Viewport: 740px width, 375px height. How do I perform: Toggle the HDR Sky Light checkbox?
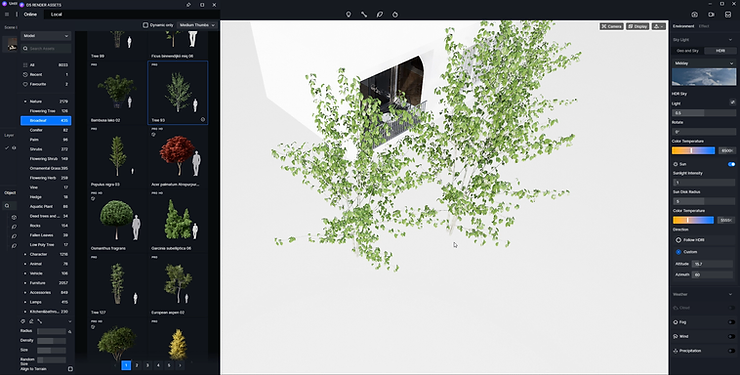732,102
